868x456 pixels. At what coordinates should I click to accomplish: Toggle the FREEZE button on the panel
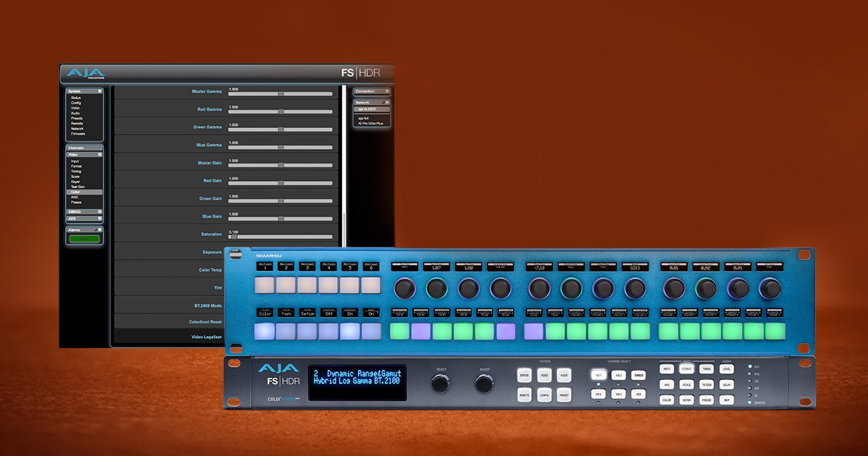(x=707, y=400)
